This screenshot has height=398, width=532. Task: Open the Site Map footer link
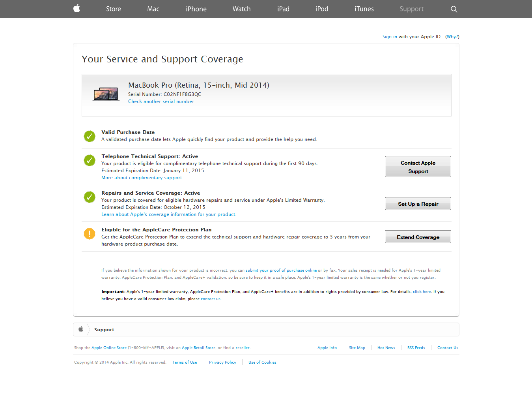(x=357, y=348)
